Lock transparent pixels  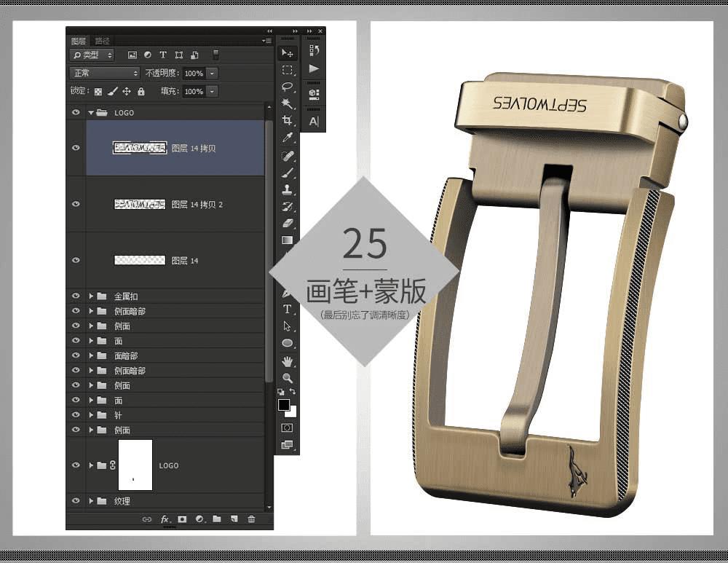pos(98,92)
